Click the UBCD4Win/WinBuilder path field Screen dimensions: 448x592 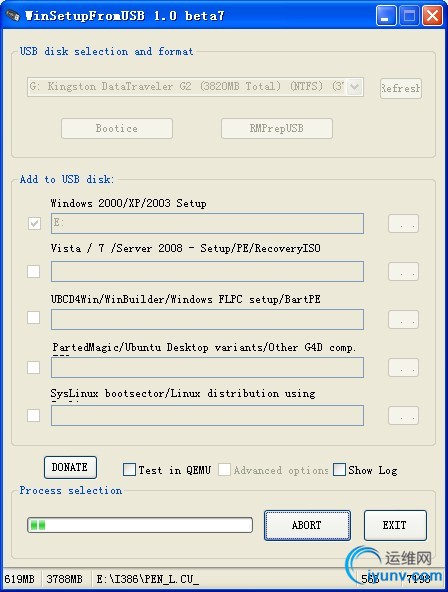(x=207, y=319)
